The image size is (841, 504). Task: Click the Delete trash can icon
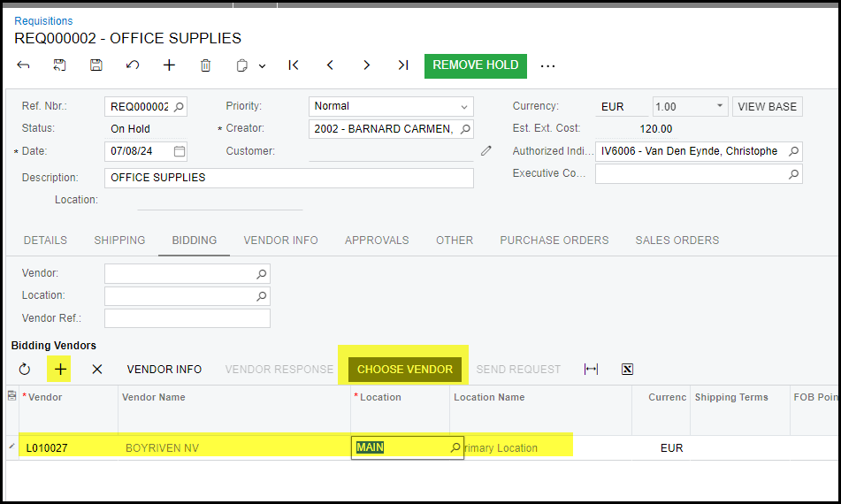[x=205, y=65]
